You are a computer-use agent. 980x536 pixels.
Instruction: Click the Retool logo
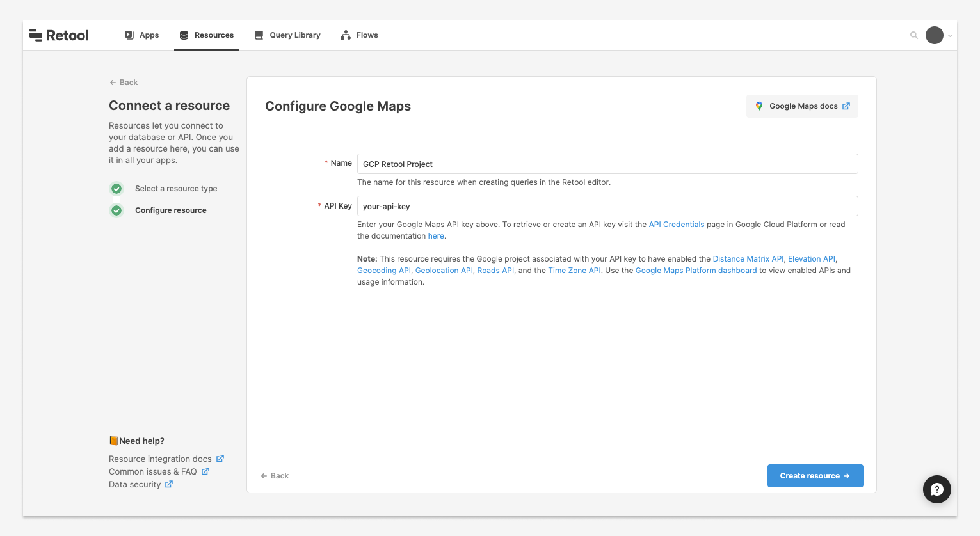(59, 35)
